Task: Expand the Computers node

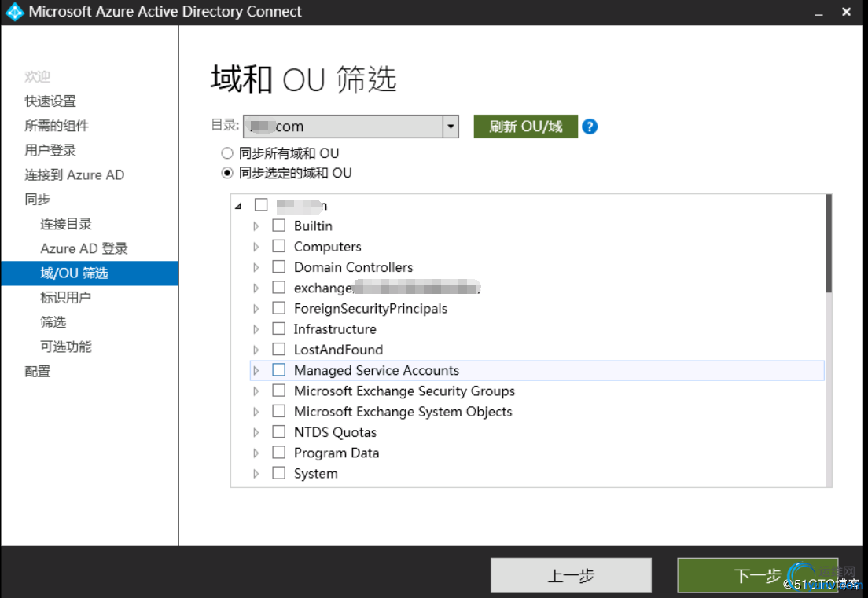Action: pos(256,247)
